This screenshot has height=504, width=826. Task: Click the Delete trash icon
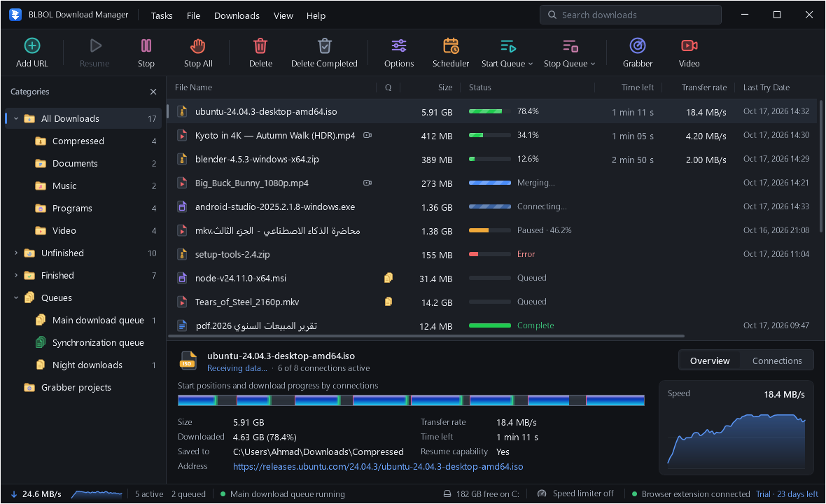pos(260,45)
